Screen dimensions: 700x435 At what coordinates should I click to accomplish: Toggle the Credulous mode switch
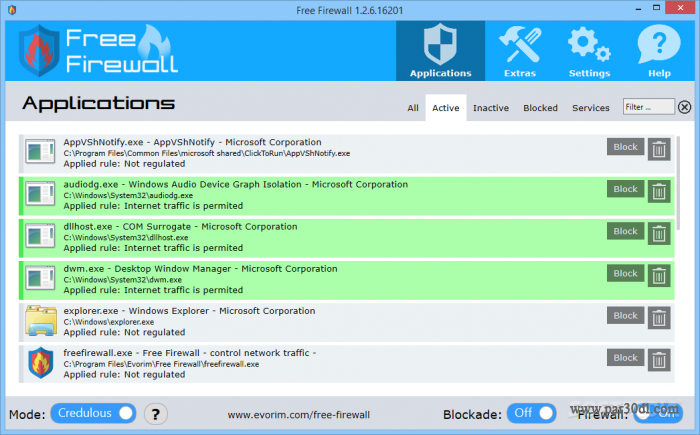pyautogui.click(x=93, y=413)
